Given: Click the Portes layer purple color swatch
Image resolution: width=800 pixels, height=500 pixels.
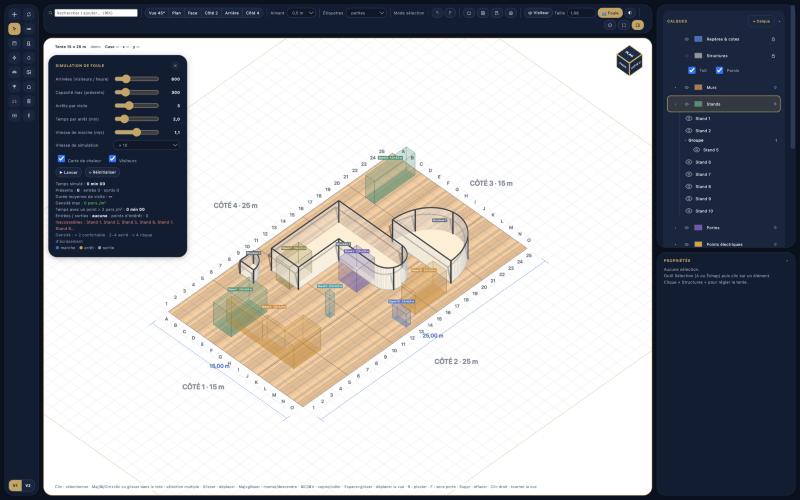Looking at the screenshot, I should click(x=698, y=228).
